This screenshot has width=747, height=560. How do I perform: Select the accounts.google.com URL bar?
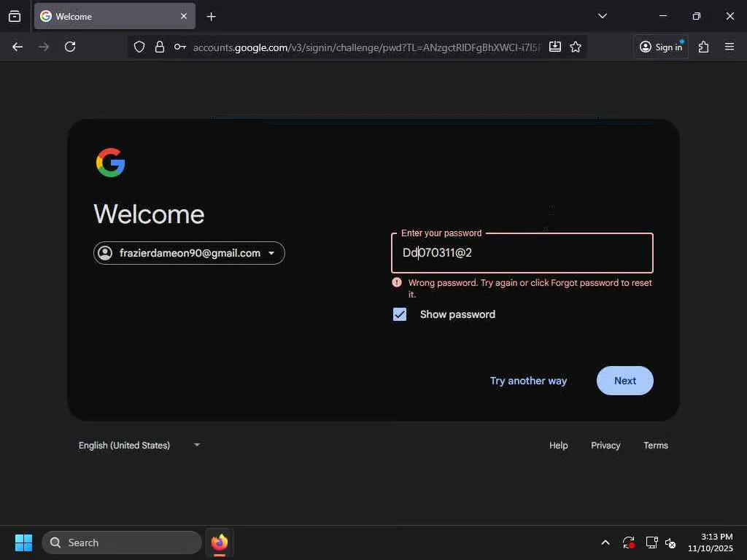pyautogui.click(x=367, y=47)
